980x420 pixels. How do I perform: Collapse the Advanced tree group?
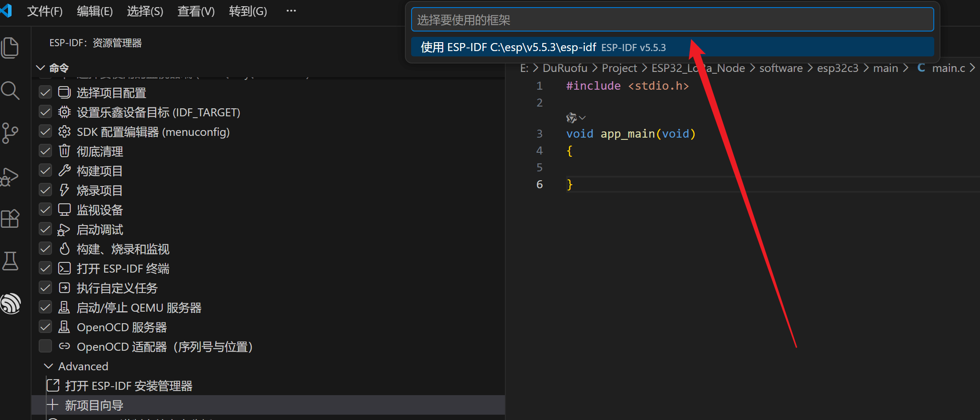[48, 366]
